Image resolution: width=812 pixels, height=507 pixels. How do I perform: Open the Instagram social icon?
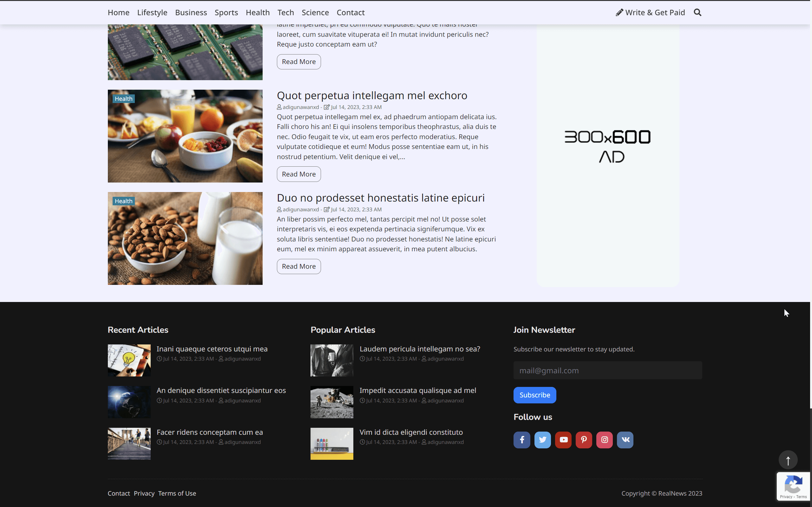(x=604, y=440)
